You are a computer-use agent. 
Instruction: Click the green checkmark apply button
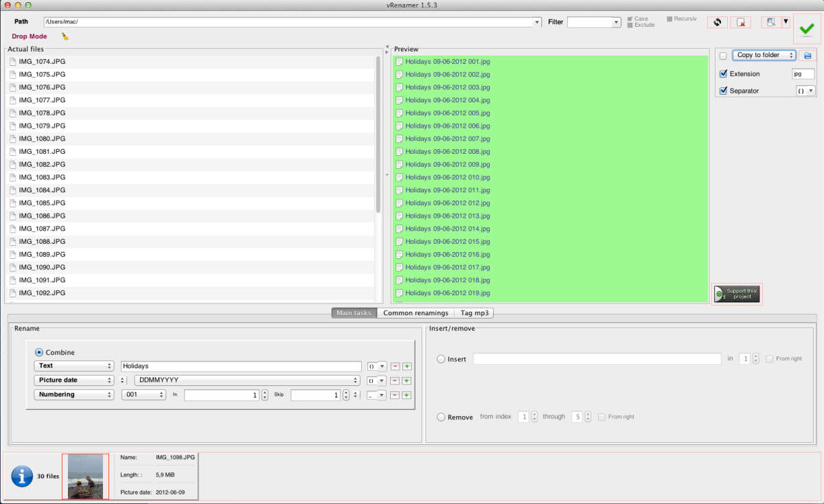806,29
